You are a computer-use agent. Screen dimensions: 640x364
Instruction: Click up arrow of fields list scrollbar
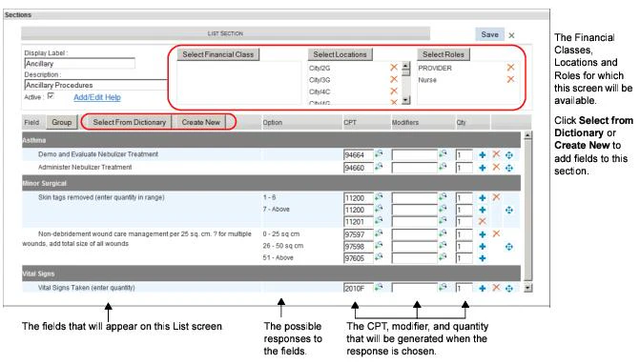527,135
